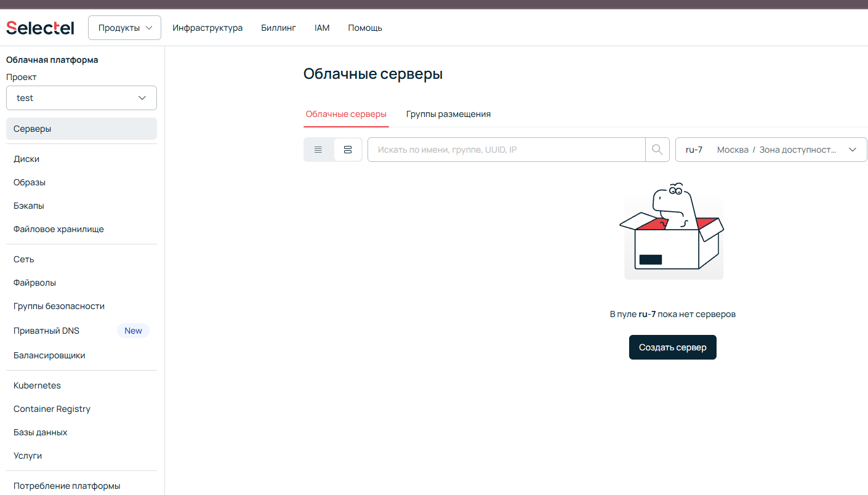Click the New badge beside Приватный DNS

133,331
